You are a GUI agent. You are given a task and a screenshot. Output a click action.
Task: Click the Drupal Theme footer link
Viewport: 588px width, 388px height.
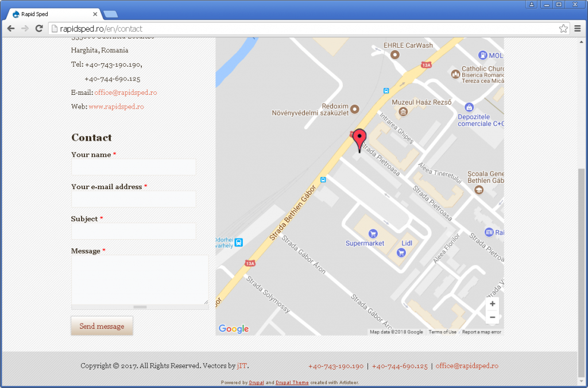292,382
